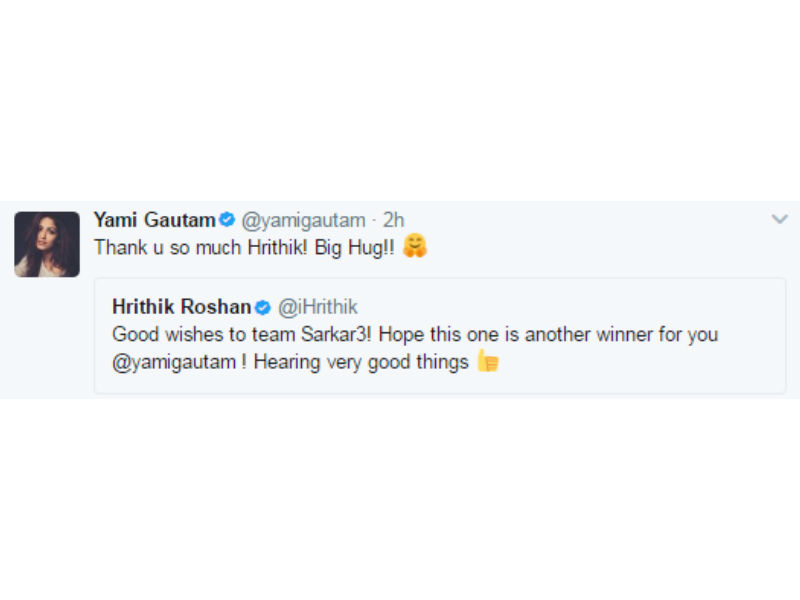This screenshot has width=800, height=600.
Task: Click the "Big Hug!!" text
Action: point(356,247)
